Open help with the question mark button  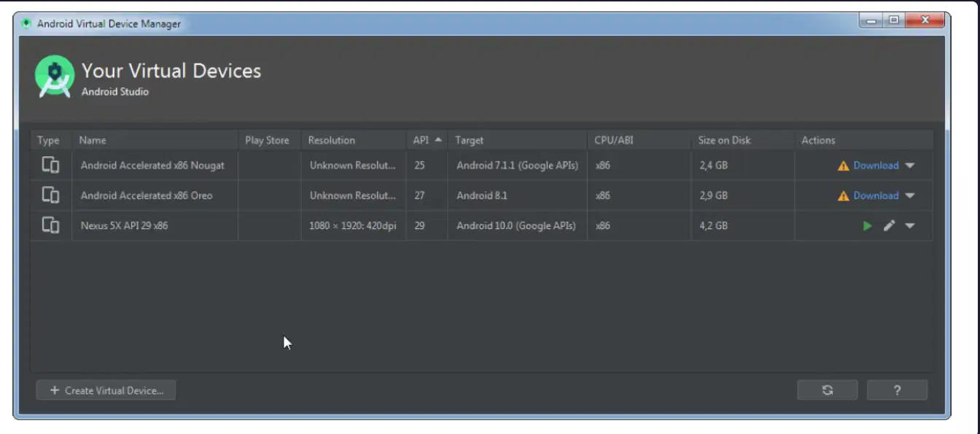click(x=897, y=390)
